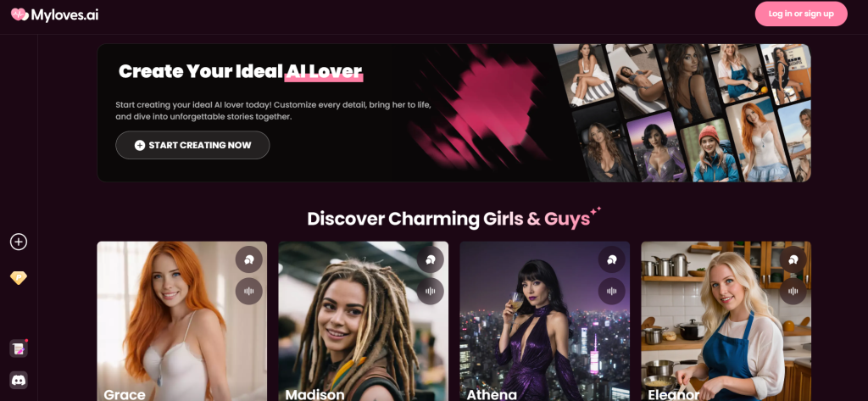This screenshot has width=868, height=401.
Task: Play the voice sample on Athena's card
Action: click(x=612, y=292)
